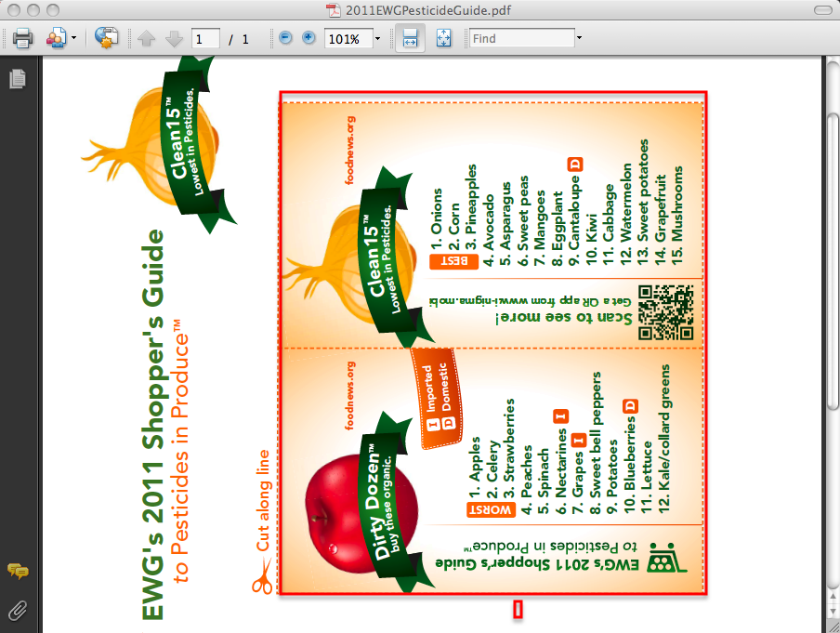Click "1. Onions" in the Clean 15 list
840x633 pixels.
(437, 218)
